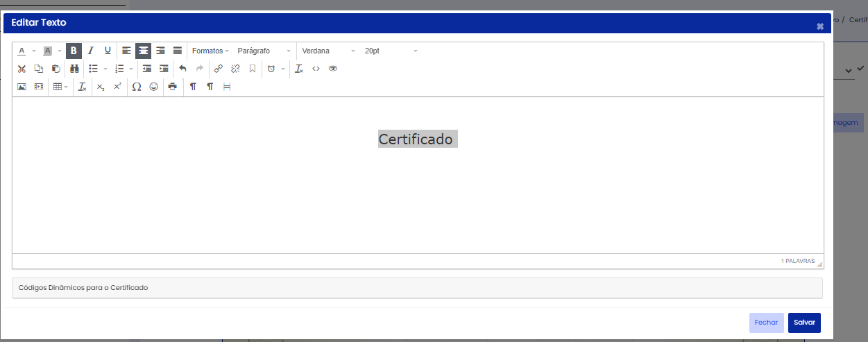The width and height of the screenshot is (868, 342).
Task: Open bullet list style dropdown arrow
Action: (x=105, y=69)
